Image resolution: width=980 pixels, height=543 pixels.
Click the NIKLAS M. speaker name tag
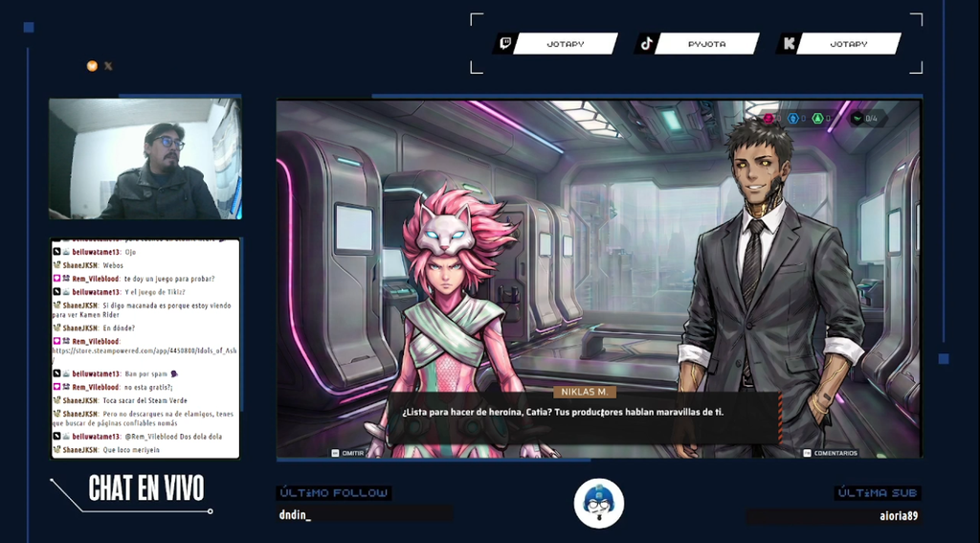click(x=585, y=393)
